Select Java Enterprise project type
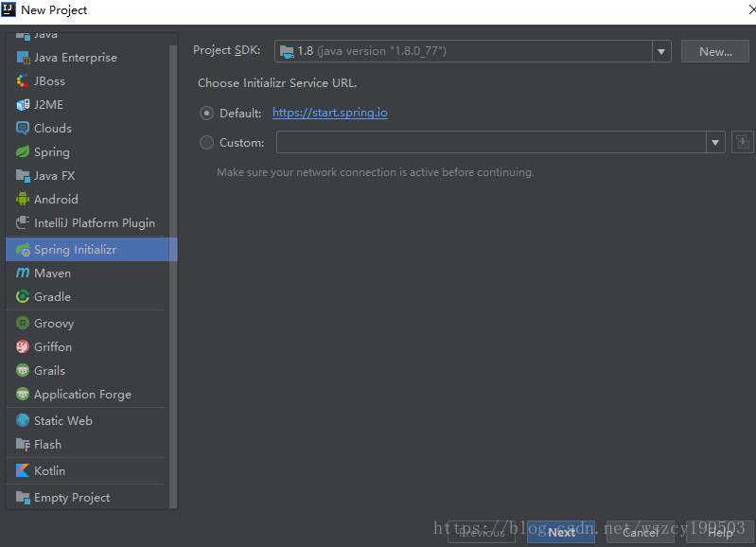The image size is (756, 547). 88,58
